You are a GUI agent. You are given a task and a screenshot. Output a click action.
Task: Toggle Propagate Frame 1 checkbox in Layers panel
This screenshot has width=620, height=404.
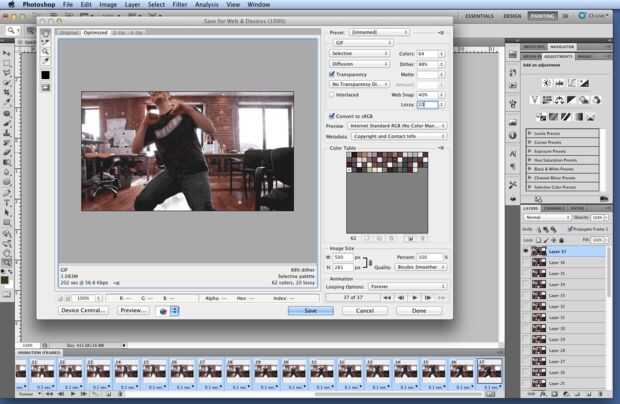(570, 228)
